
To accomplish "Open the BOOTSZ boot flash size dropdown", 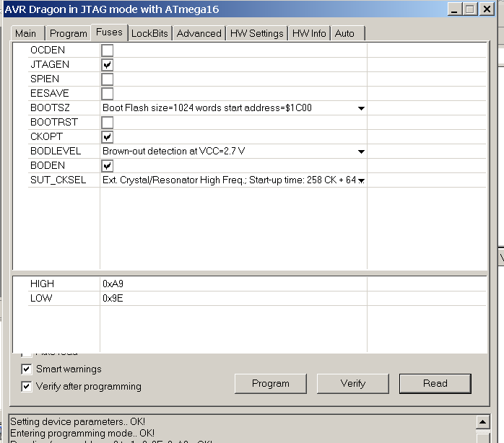I will click(x=361, y=108).
